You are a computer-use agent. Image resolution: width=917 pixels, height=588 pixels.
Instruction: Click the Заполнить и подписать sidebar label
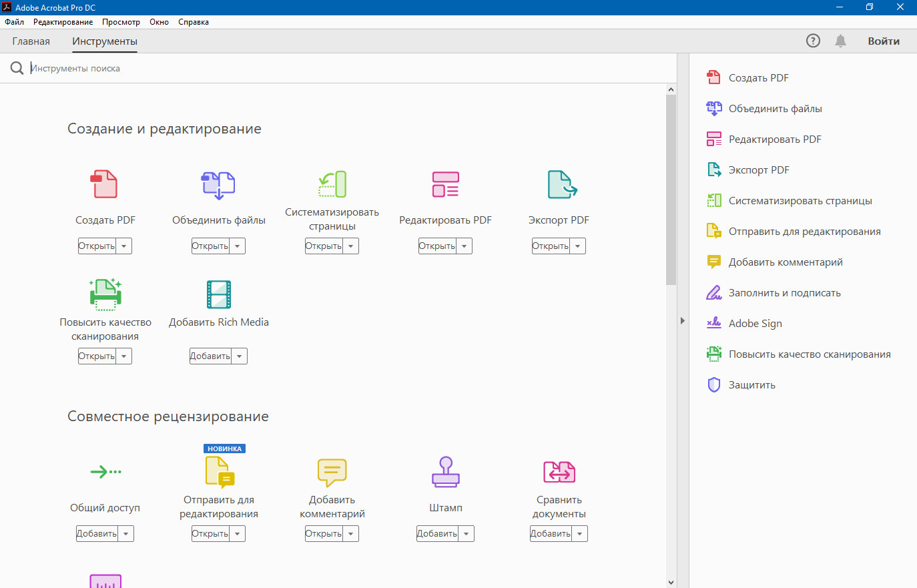click(785, 293)
